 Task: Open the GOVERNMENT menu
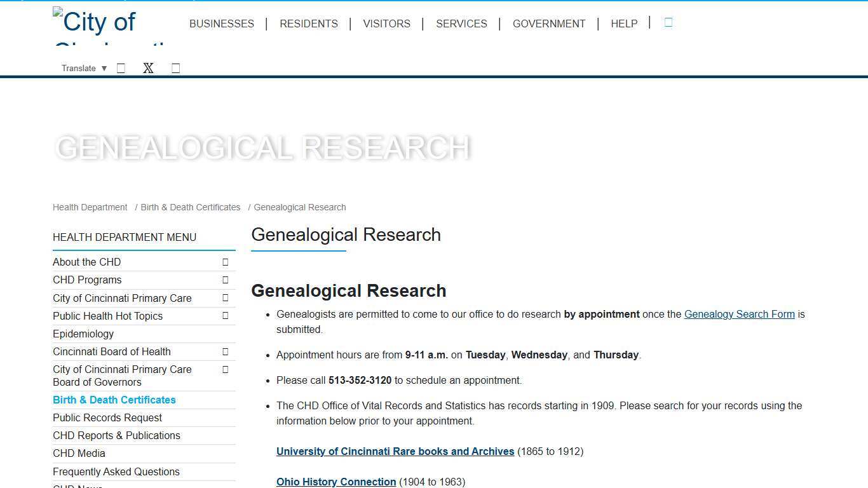click(549, 24)
